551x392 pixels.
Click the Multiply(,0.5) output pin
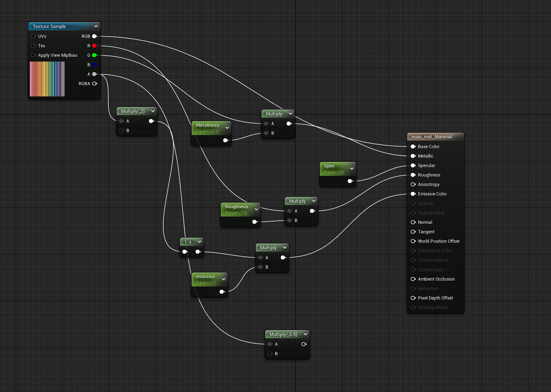pos(304,344)
